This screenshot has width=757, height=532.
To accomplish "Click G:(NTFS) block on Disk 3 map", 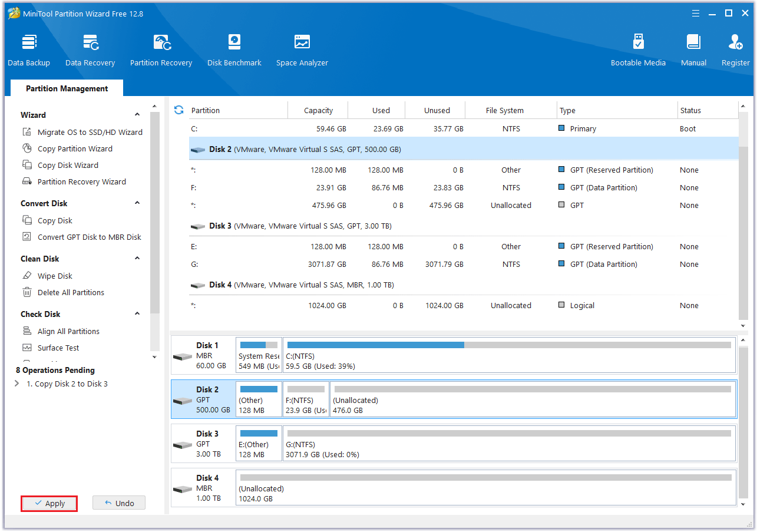I will (510, 444).
